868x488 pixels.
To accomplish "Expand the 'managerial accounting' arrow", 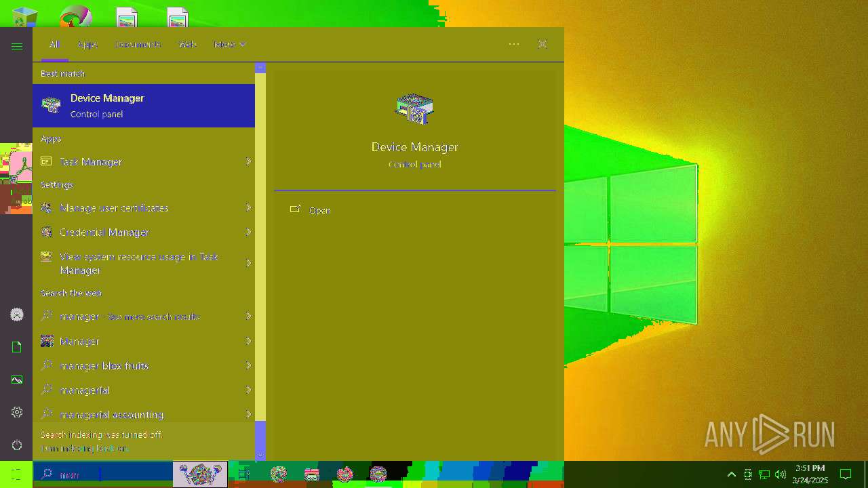I will (248, 414).
